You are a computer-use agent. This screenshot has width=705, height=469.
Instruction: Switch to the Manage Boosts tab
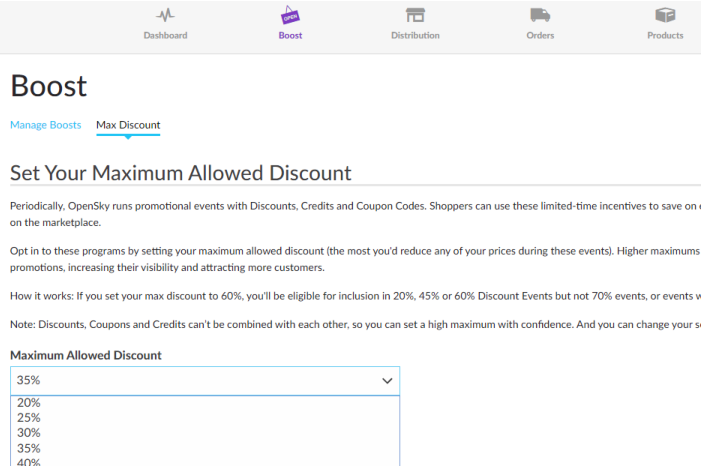pyautogui.click(x=46, y=125)
